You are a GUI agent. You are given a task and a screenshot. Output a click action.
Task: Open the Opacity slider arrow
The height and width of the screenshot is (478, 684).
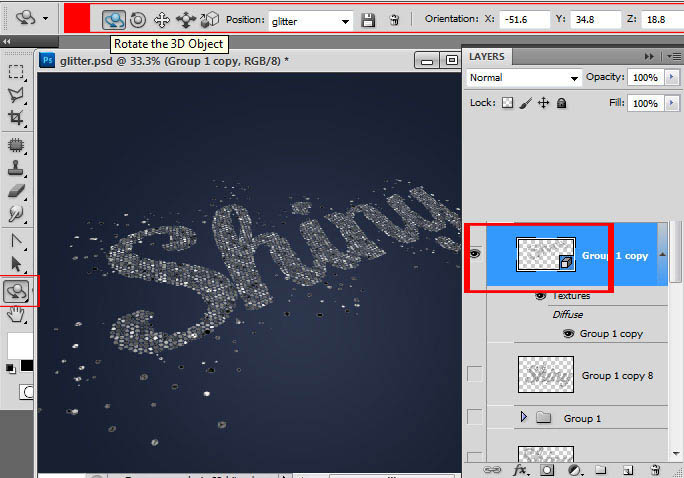point(671,77)
